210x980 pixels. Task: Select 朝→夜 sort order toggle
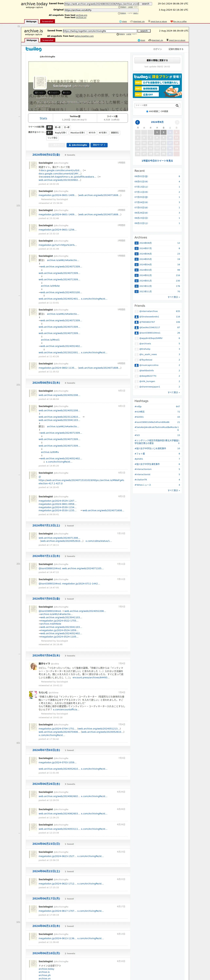[x=58, y=127]
